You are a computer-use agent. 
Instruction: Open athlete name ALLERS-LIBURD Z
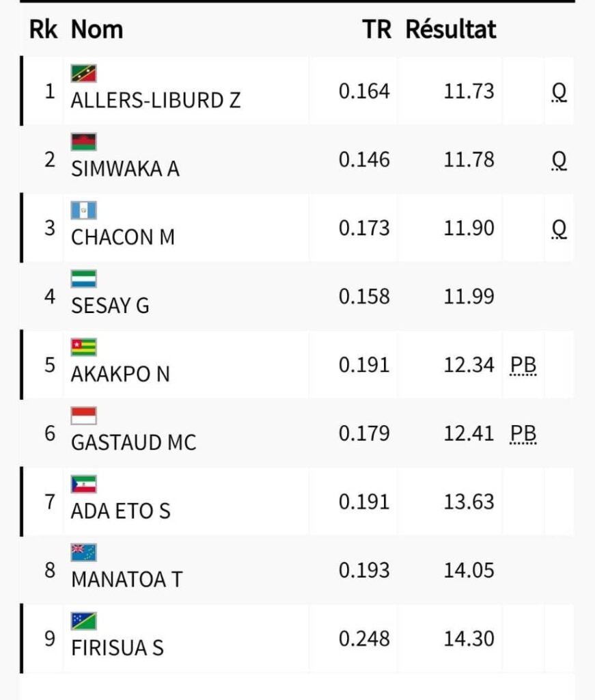156,100
